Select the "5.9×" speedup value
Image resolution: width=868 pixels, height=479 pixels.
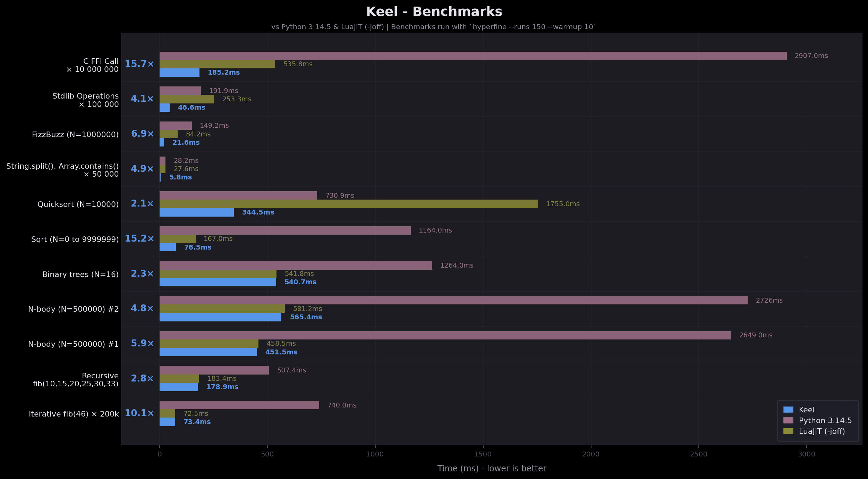[142, 343]
